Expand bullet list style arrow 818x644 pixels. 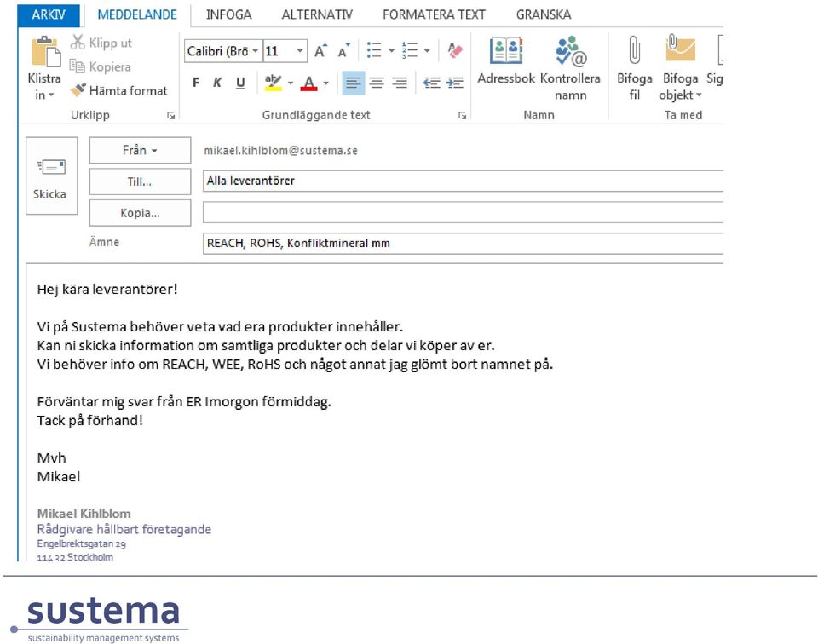(391, 50)
